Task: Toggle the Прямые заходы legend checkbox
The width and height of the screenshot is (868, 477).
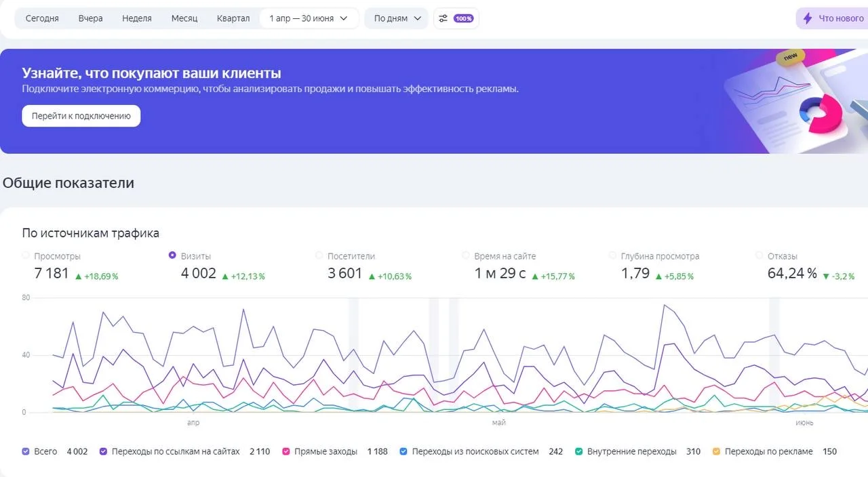Action: [x=286, y=451]
